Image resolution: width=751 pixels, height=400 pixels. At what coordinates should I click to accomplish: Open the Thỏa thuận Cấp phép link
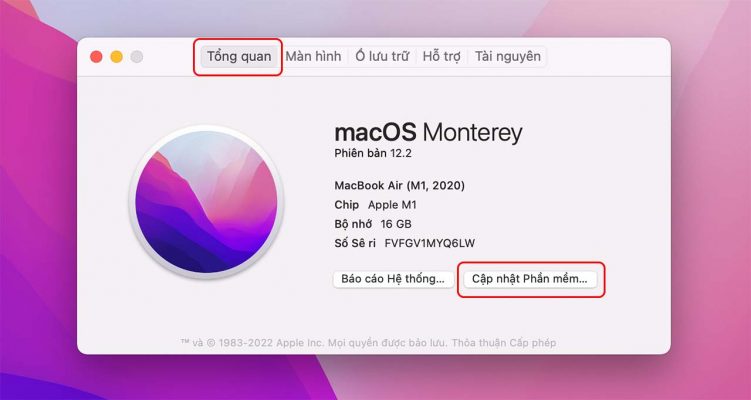(504, 343)
